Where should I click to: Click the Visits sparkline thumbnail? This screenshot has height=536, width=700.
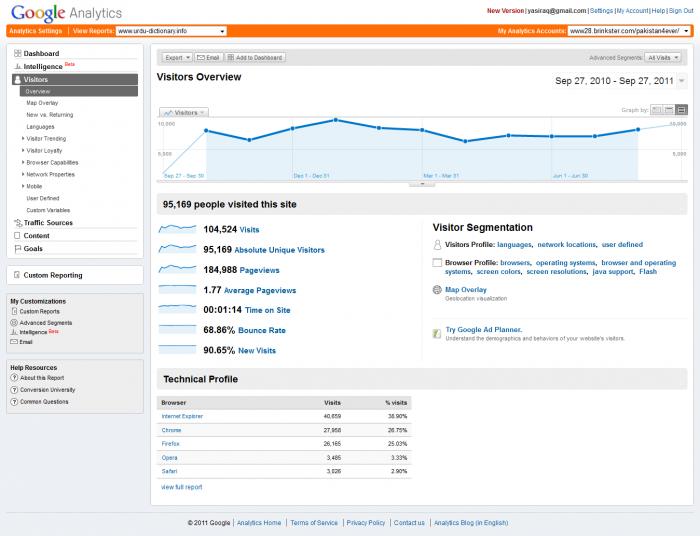(x=177, y=230)
